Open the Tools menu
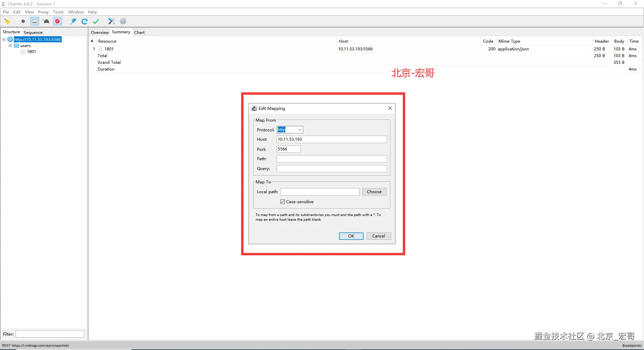 [x=58, y=12]
